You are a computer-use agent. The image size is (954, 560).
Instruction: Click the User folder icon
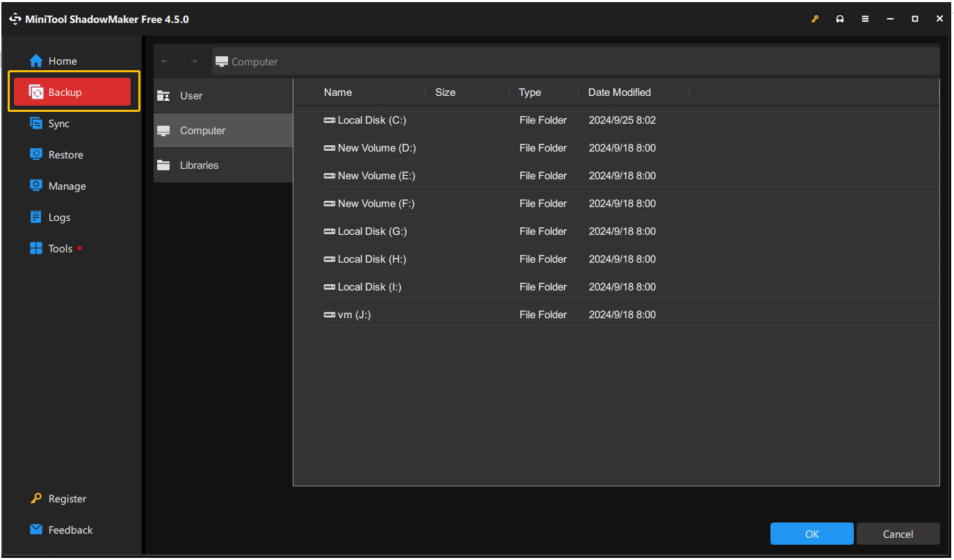(x=163, y=96)
